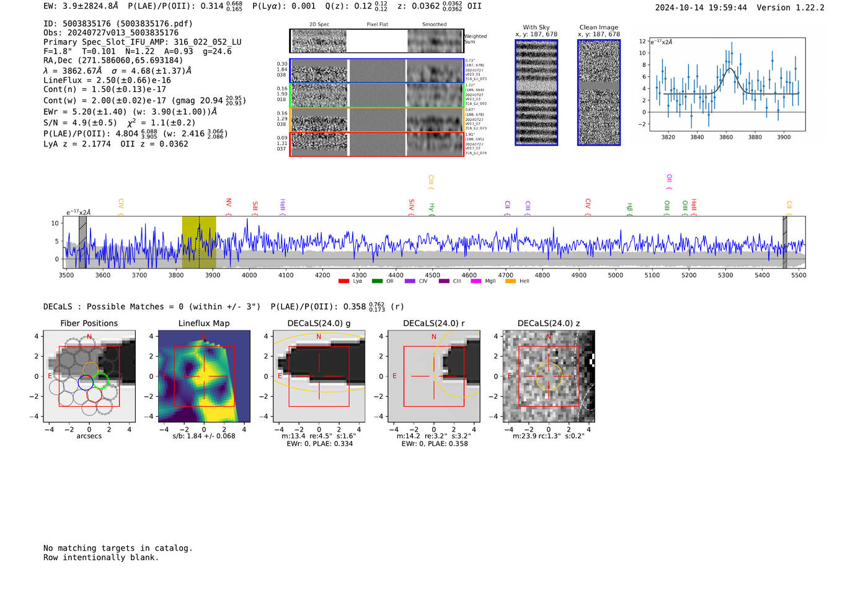Open the DECaLS(24.0) r image

[434, 376]
